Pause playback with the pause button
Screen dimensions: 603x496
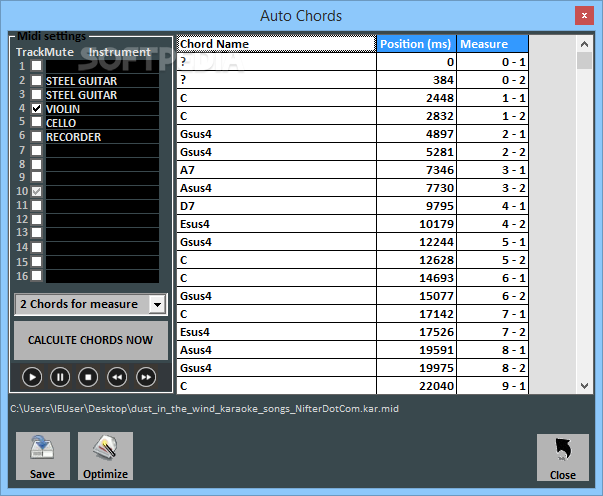point(60,377)
